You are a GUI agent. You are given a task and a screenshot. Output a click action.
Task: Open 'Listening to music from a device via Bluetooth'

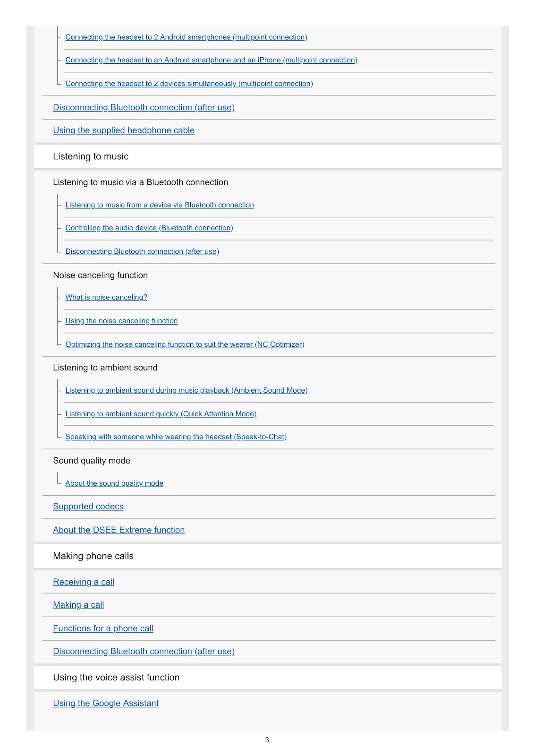point(160,205)
